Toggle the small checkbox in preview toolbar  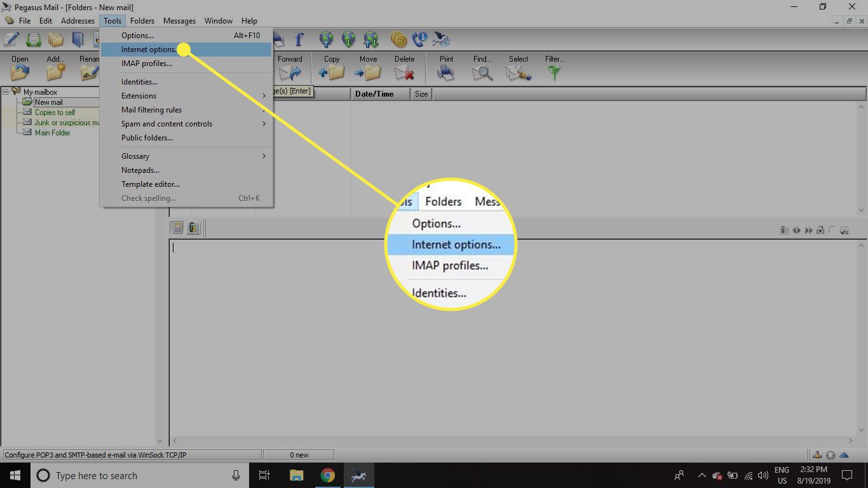(832, 230)
